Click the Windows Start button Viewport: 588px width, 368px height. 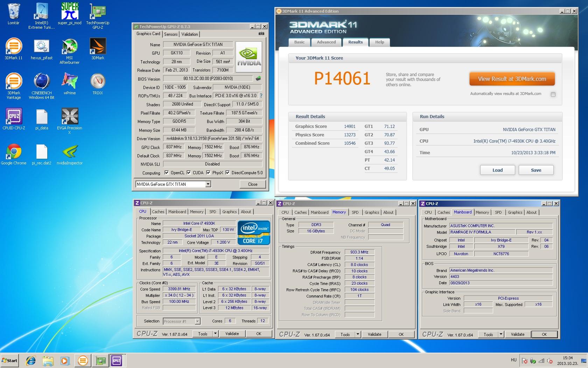10,360
